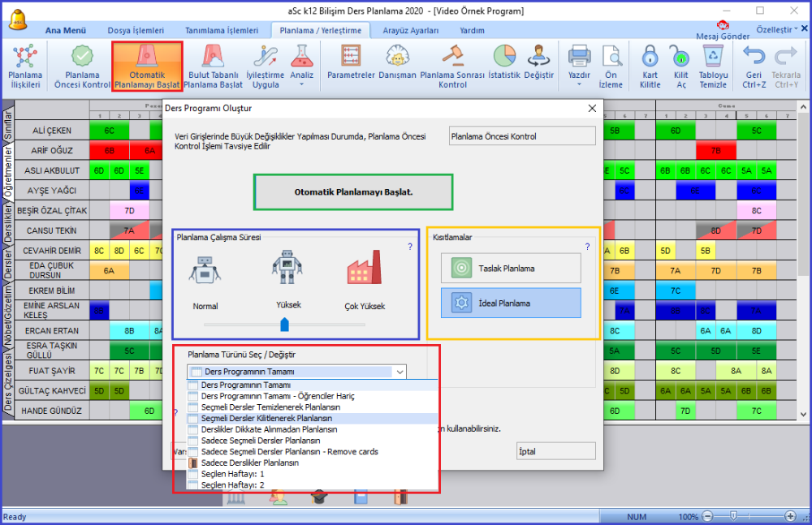Click the application bell logo
The image size is (812, 525).
(x=18, y=19)
